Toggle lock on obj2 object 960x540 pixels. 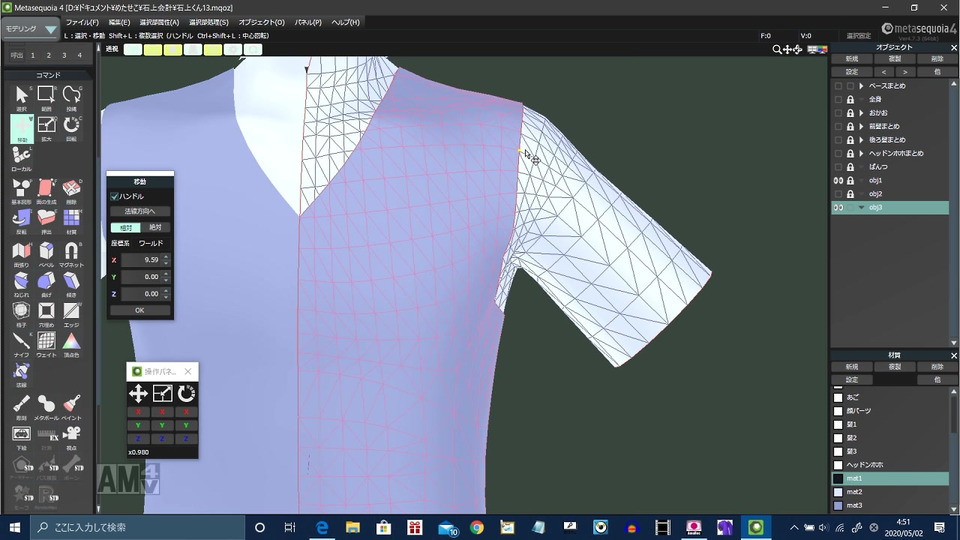click(850, 194)
